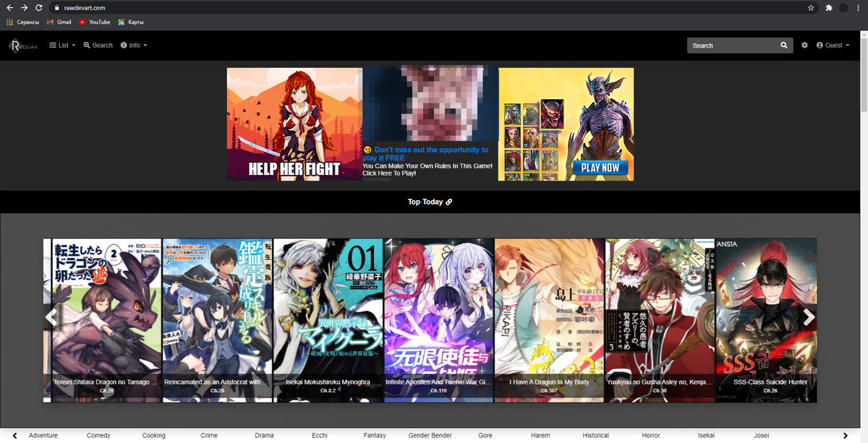This screenshot has width=868, height=443.
Task: Select the Historical genre tab
Action: tap(596, 436)
